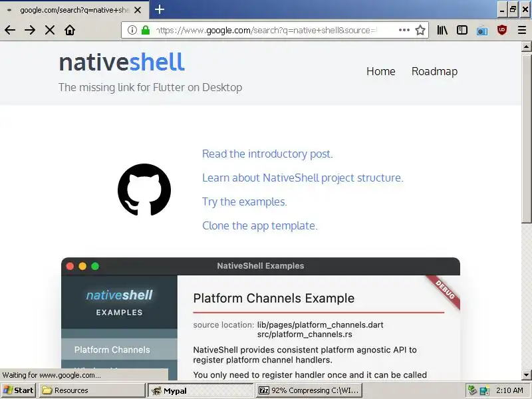This screenshot has width=532, height=399.
Task: Open 'Learn about NativeShell project structure' link
Action: click(303, 178)
